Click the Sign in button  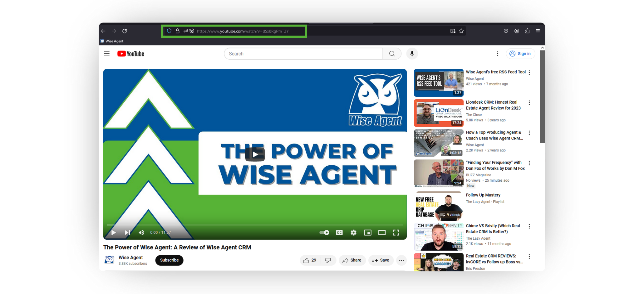(520, 54)
